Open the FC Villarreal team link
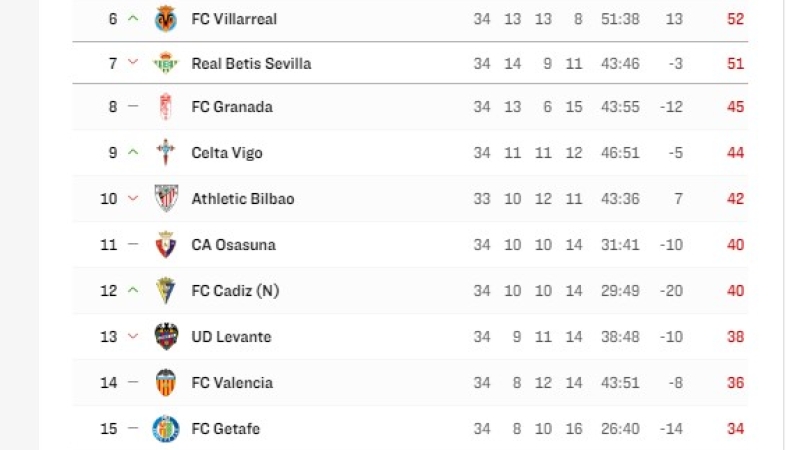 tap(234, 19)
